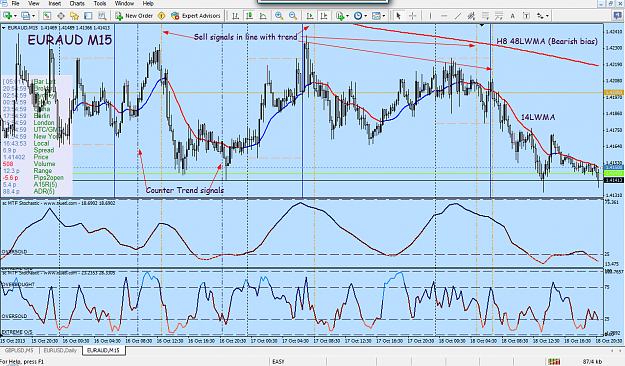Expand the Periods dropdown arrow

(366, 16)
